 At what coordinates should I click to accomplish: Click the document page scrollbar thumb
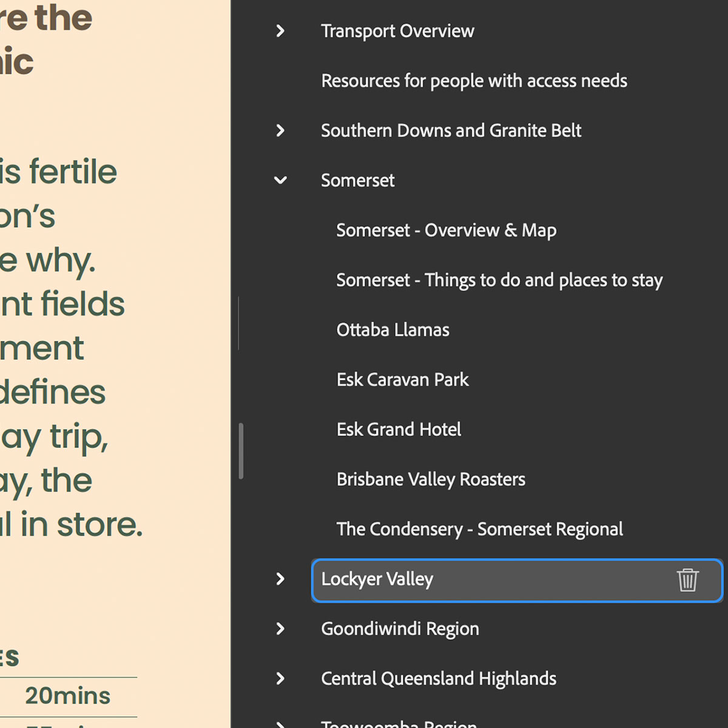point(241,451)
